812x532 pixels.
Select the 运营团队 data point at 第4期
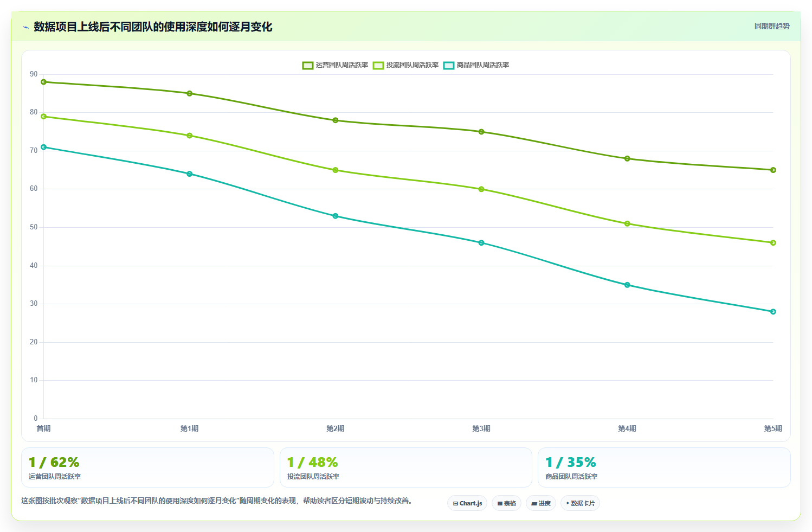[627, 158]
